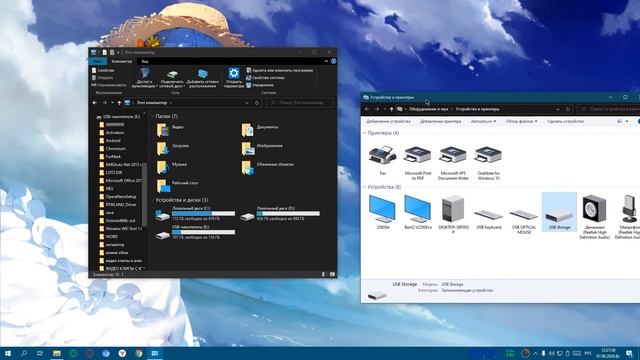Select Microsoft Print to PDF printer
Viewport: 640px width, 360px height.
pyautogui.click(x=418, y=163)
